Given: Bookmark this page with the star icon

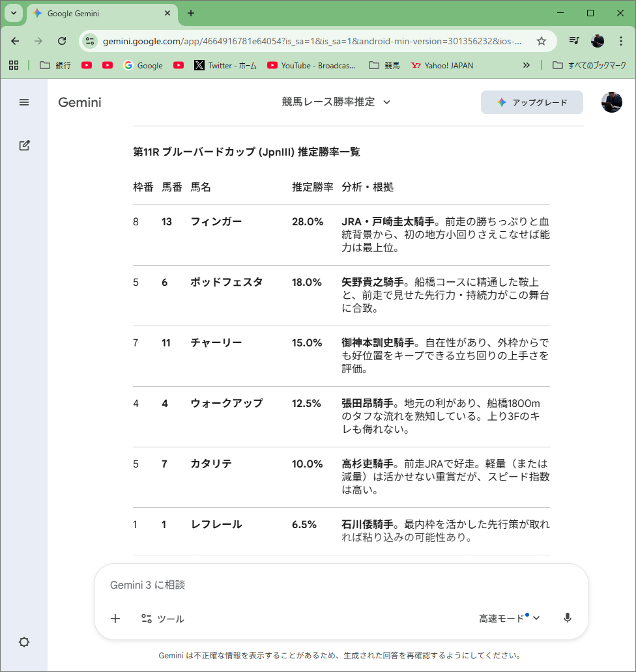Looking at the screenshot, I should pyautogui.click(x=542, y=41).
